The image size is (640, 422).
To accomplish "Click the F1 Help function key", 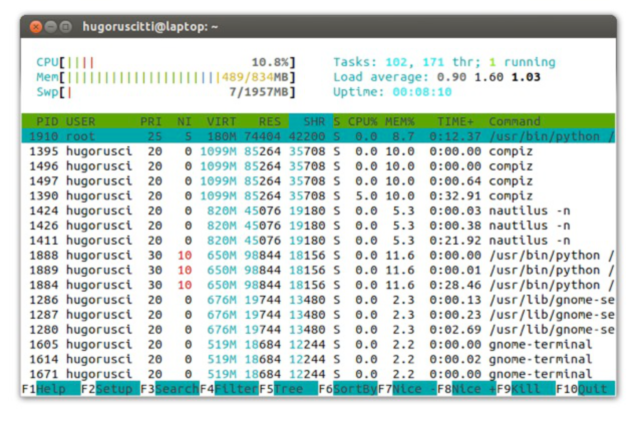I will click(51, 389).
